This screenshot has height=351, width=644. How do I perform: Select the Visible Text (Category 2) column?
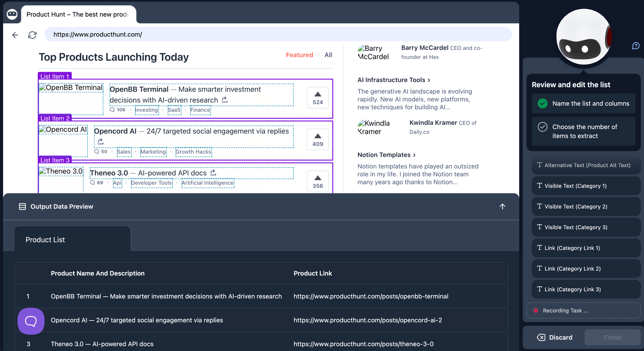pyautogui.click(x=586, y=207)
